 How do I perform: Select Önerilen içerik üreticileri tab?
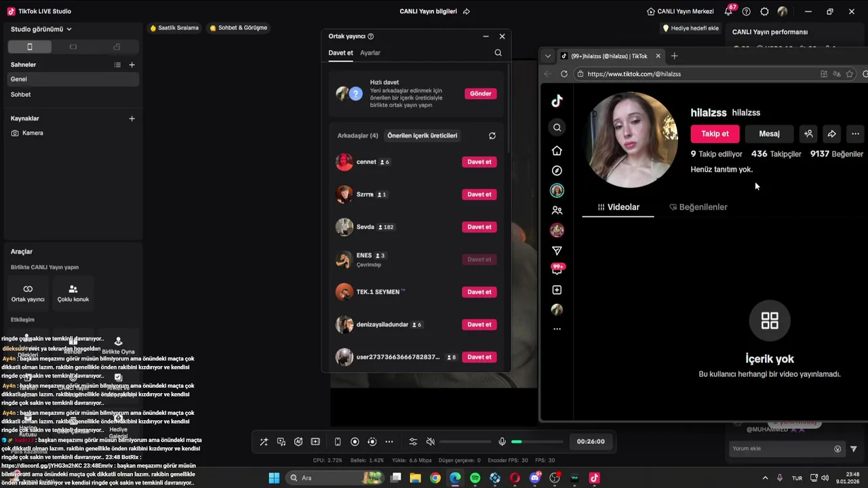[x=422, y=136]
